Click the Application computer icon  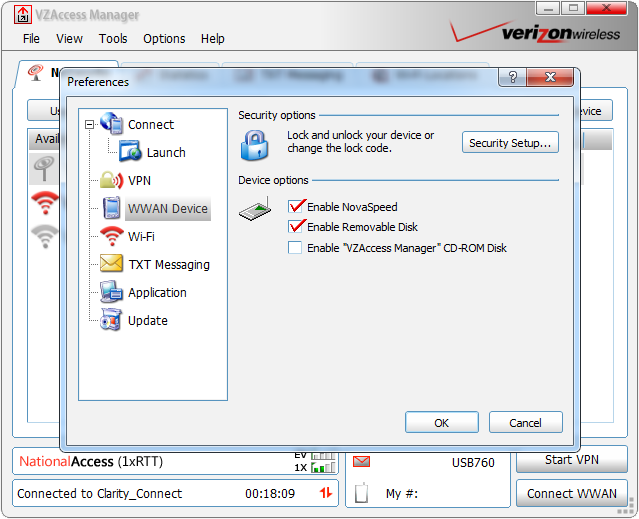click(x=111, y=292)
